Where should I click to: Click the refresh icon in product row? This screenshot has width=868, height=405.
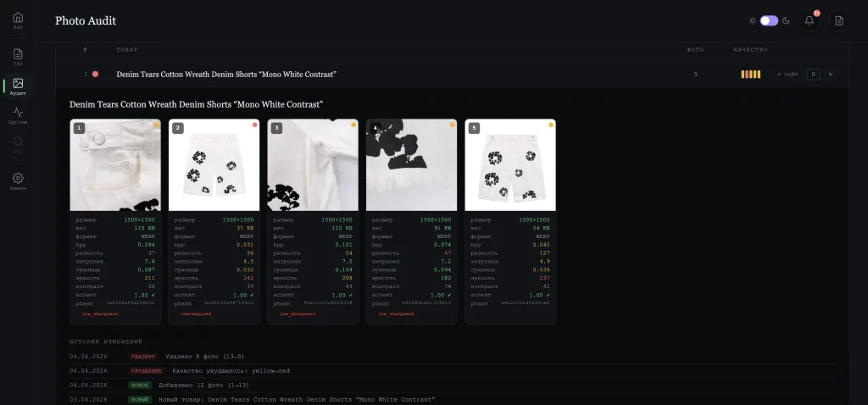(831, 75)
